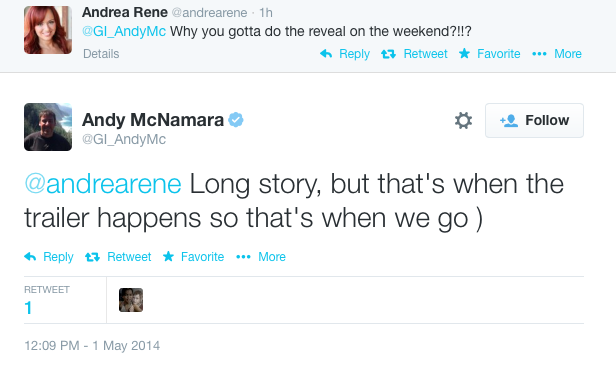Favorite Andy McNamara's tweet
This screenshot has height=376, width=616.
[x=193, y=257]
